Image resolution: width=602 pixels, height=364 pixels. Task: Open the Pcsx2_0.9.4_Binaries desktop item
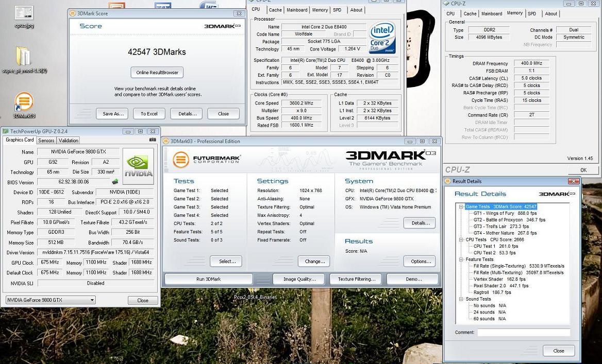tap(255, 297)
